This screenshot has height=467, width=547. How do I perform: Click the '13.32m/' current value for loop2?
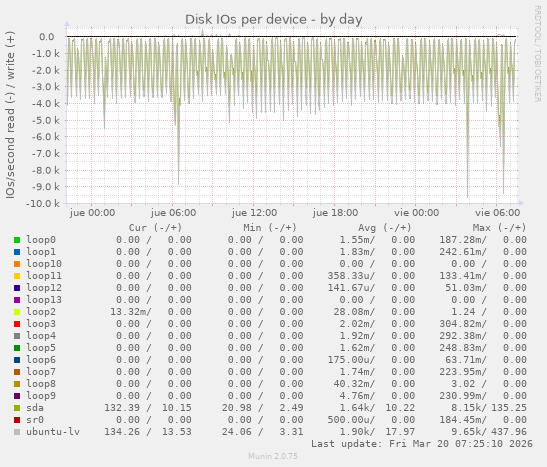coord(131,312)
